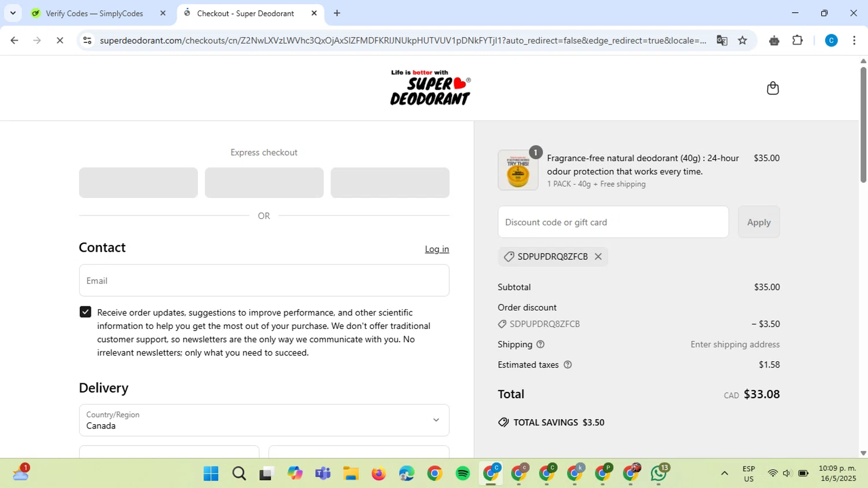Click the 'Enter shipping address' text
868x488 pixels.
click(735, 344)
